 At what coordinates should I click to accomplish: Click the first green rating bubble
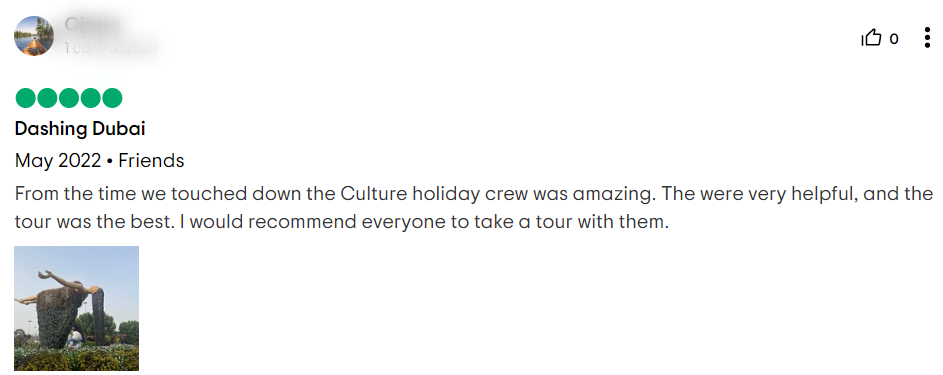(x=25, y=98)
